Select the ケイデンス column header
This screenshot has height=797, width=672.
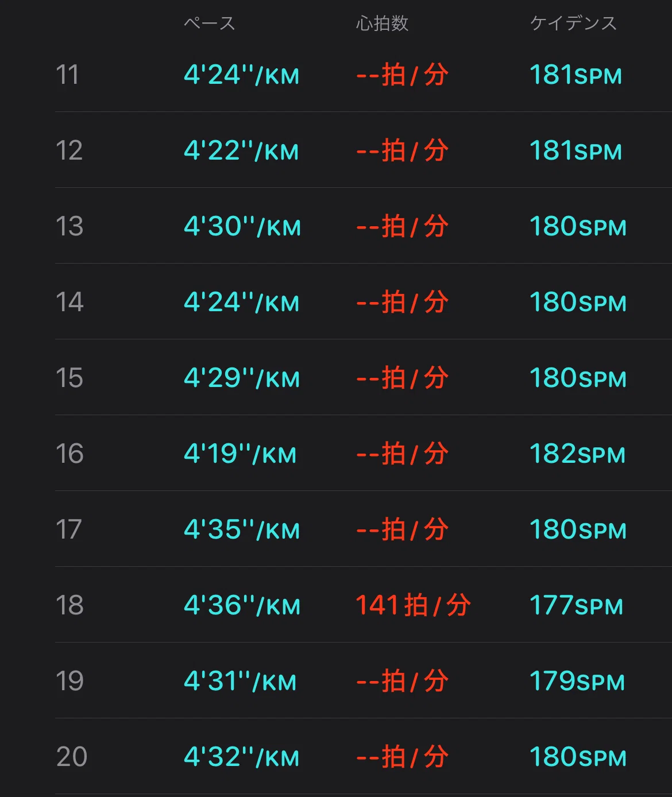coord(573,23)
